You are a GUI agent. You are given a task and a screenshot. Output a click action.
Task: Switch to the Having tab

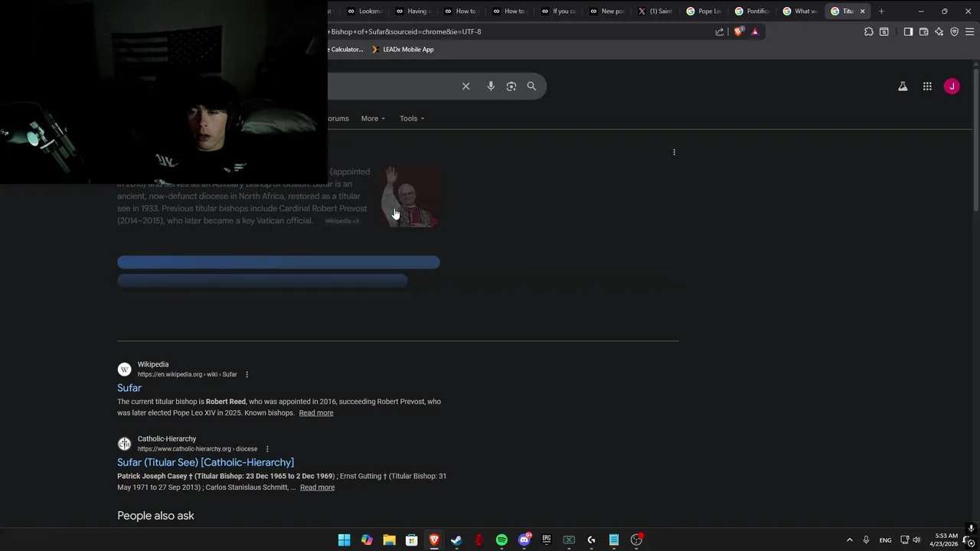(x=413, y=11)
